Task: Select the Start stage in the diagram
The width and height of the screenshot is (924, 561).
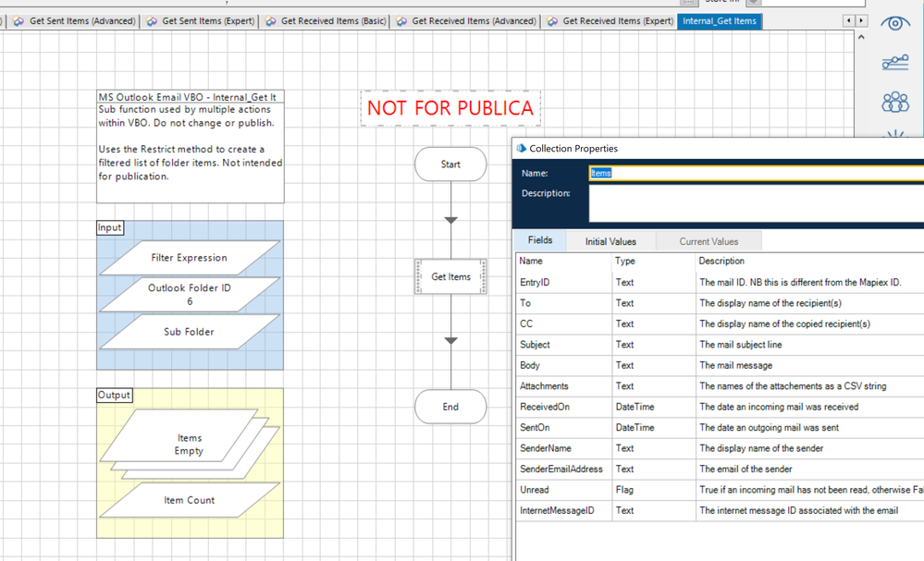Action: pos(450,165)
